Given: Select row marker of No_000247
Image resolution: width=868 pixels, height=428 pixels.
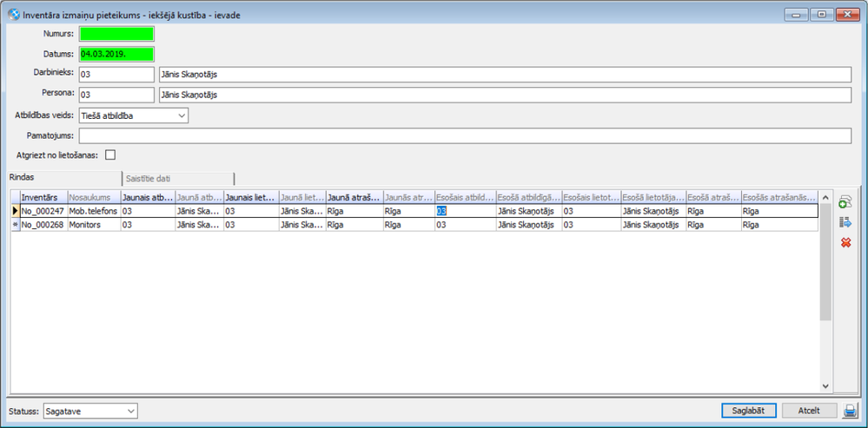Looking at the screenshot, I should coord(16,211).
